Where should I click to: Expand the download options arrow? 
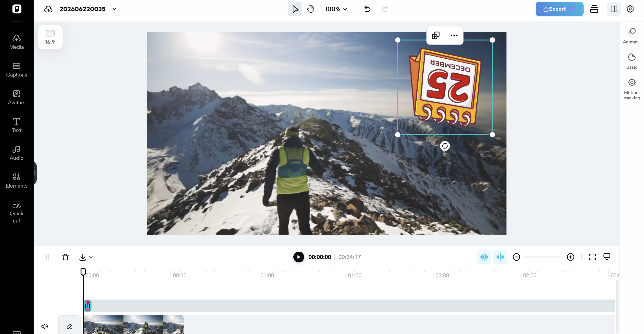pyautogui.click(x=91, y=257)
